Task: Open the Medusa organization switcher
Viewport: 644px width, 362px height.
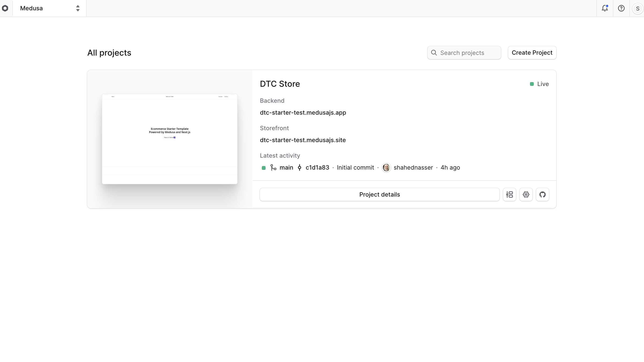Action: (49, 8)
